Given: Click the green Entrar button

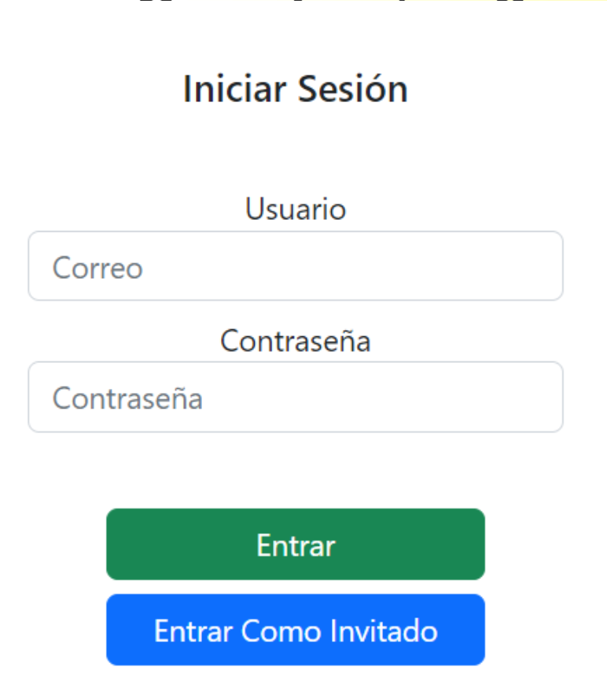Looking at the screenshot, I should point(296,544).
